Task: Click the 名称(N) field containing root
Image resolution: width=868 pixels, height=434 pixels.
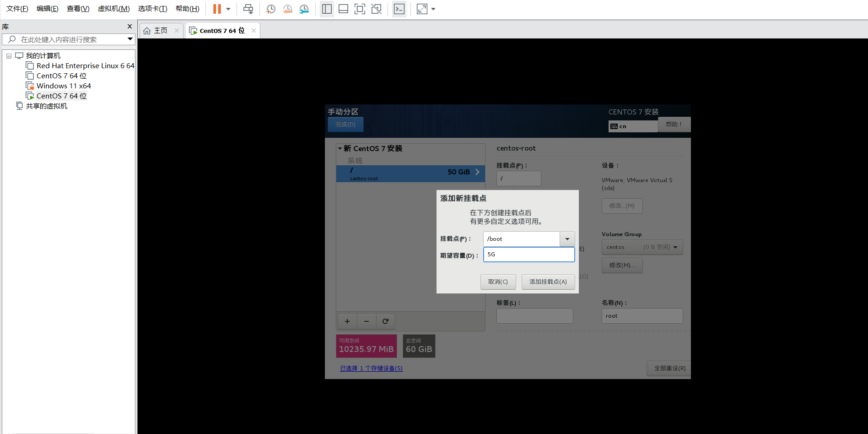Action: pyautogui.click(x=642, y=316)
